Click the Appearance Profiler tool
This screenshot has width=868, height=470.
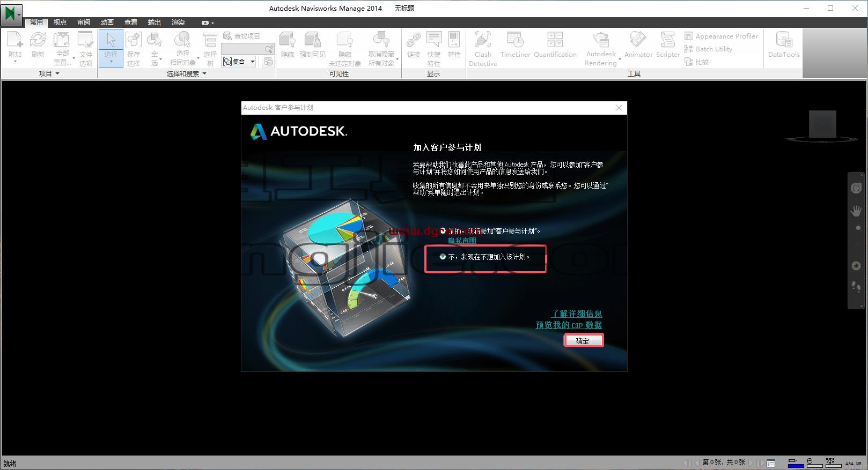point(721,36)
